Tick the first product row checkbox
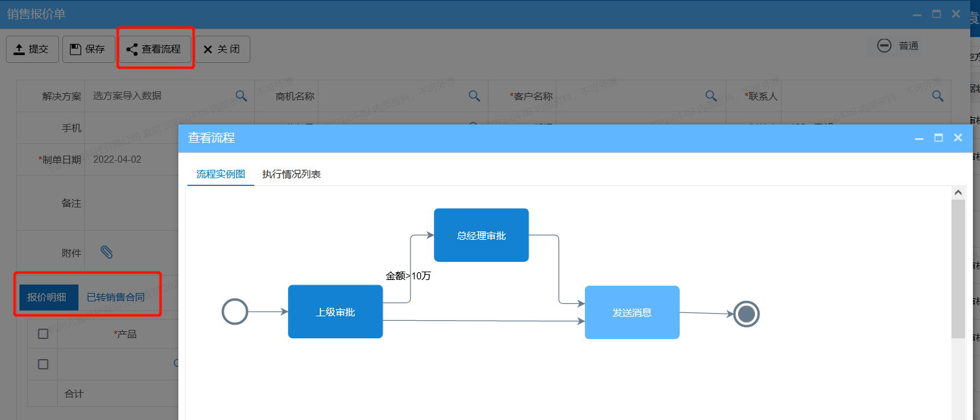The image size is (980, 420). pos(42,333)
